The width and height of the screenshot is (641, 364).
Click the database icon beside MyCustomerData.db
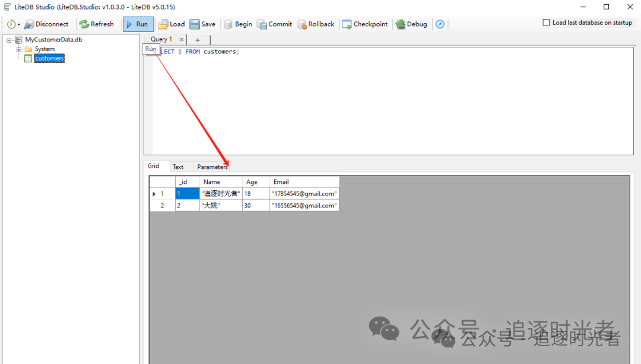click(18, 40)
